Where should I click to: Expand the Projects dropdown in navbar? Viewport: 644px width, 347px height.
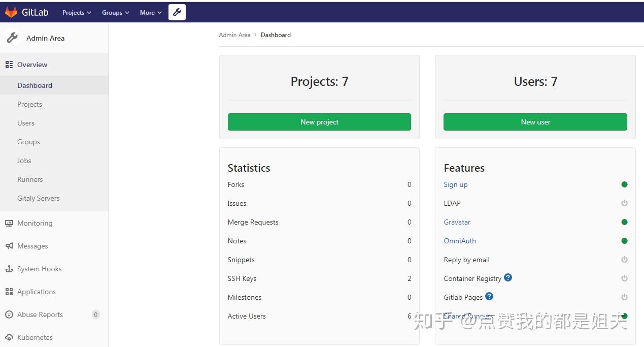77,13
